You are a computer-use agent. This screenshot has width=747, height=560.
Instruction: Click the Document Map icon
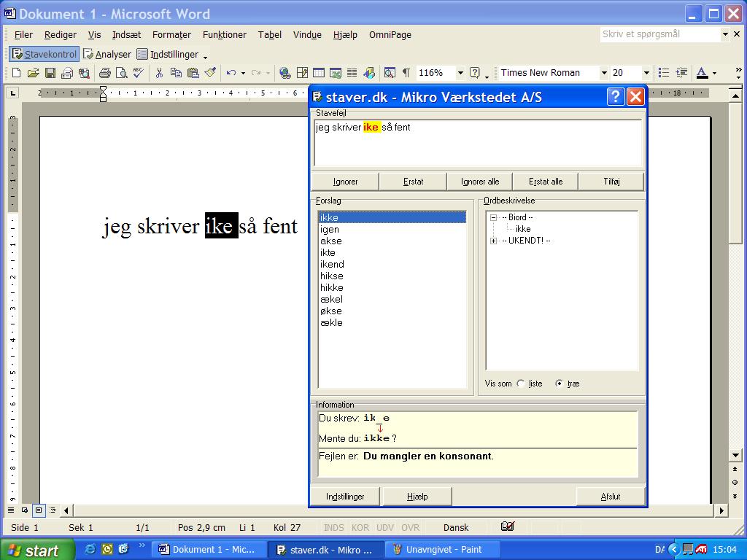tap(390, 73)
